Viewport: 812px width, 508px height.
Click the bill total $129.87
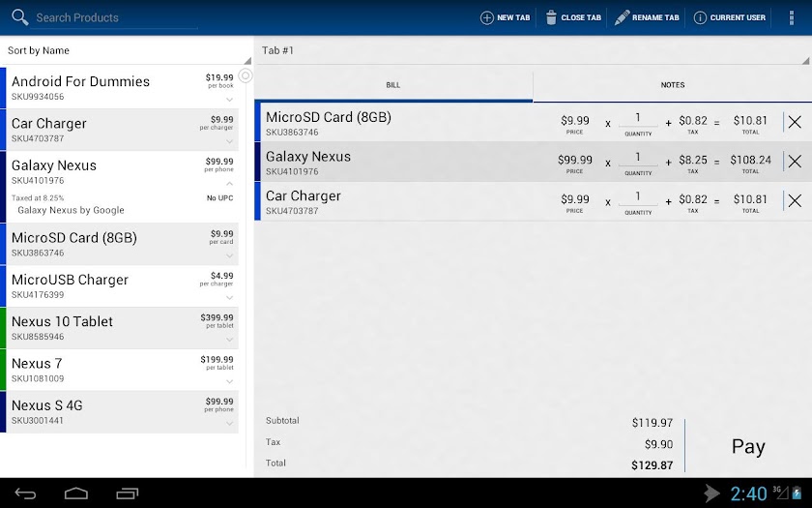(652, 465)
